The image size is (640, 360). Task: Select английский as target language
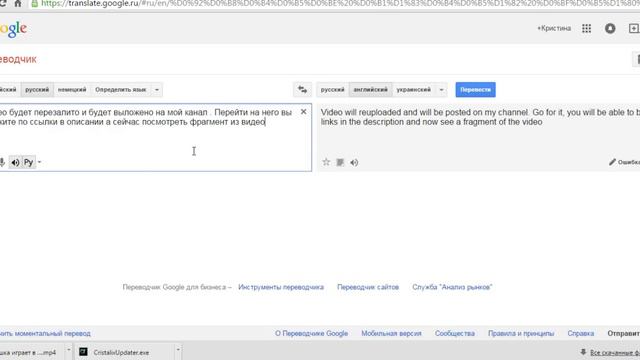point(371,89)
